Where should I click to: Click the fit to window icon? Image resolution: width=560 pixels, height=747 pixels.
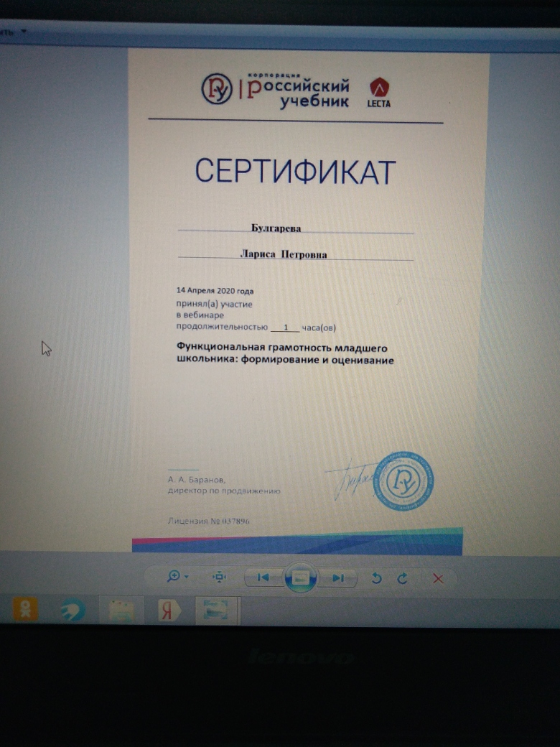(x=220, y=577)
